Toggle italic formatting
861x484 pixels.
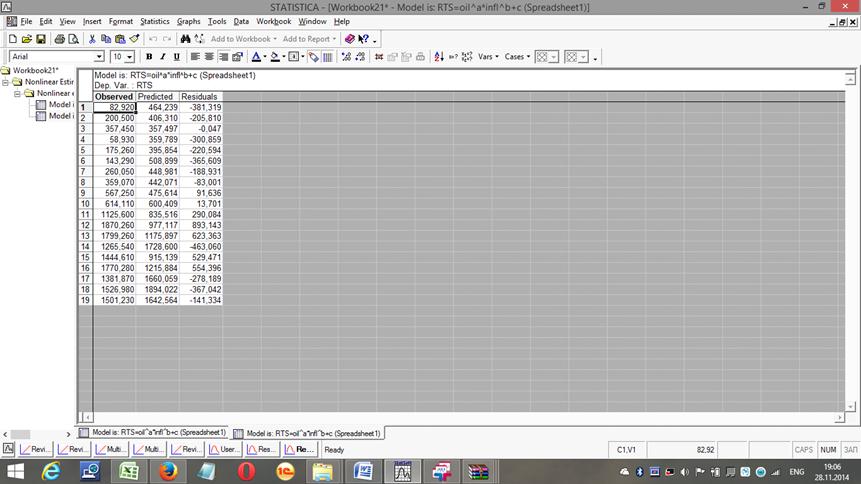pyautogui.click(x=163, y=57)
